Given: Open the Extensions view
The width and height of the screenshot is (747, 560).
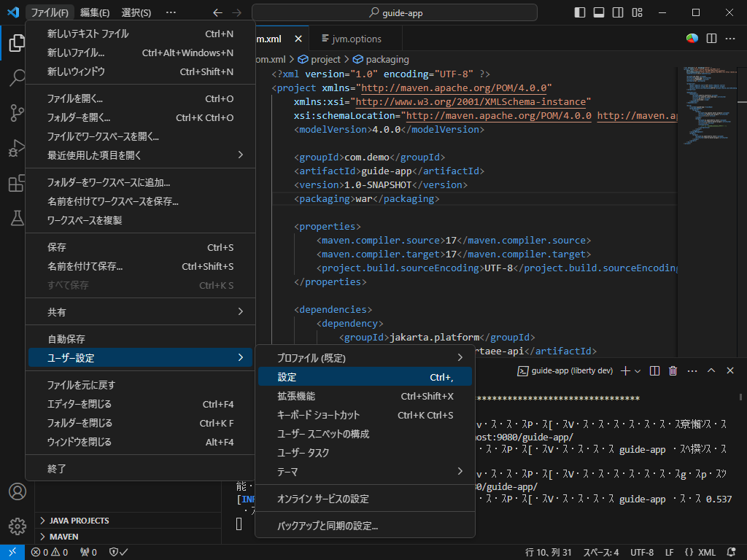Looking at the screenshot, I should (x=16, y=183).
